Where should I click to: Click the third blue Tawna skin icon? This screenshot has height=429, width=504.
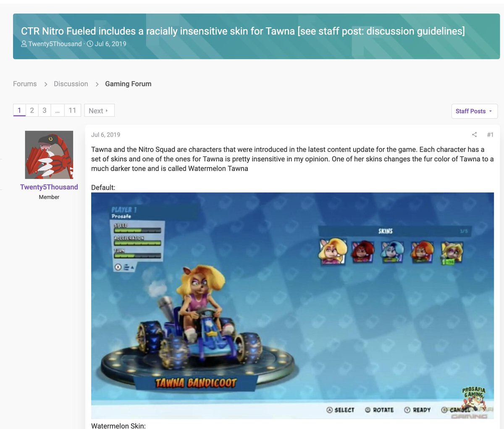(393, 251)
